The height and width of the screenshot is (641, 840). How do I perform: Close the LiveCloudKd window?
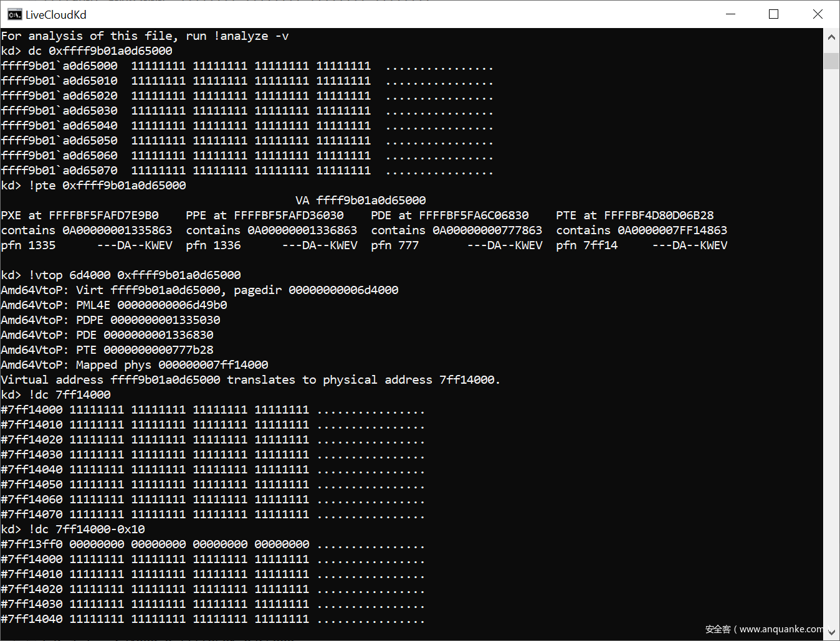[x=818, y=14]
